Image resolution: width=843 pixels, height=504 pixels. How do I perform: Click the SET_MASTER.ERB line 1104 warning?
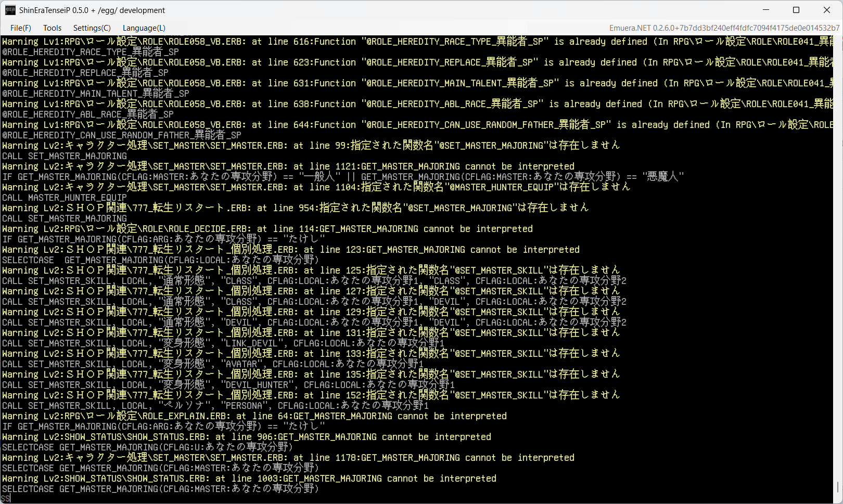pos(316,187)
